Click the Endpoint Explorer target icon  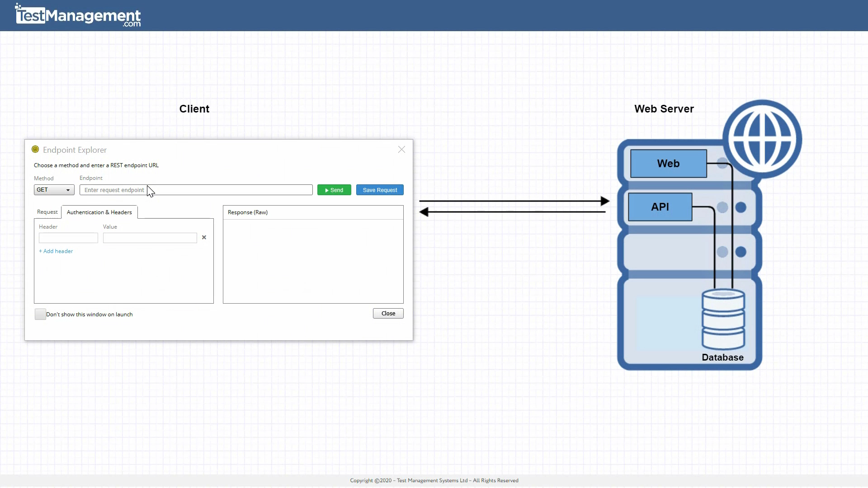(35, 149)
